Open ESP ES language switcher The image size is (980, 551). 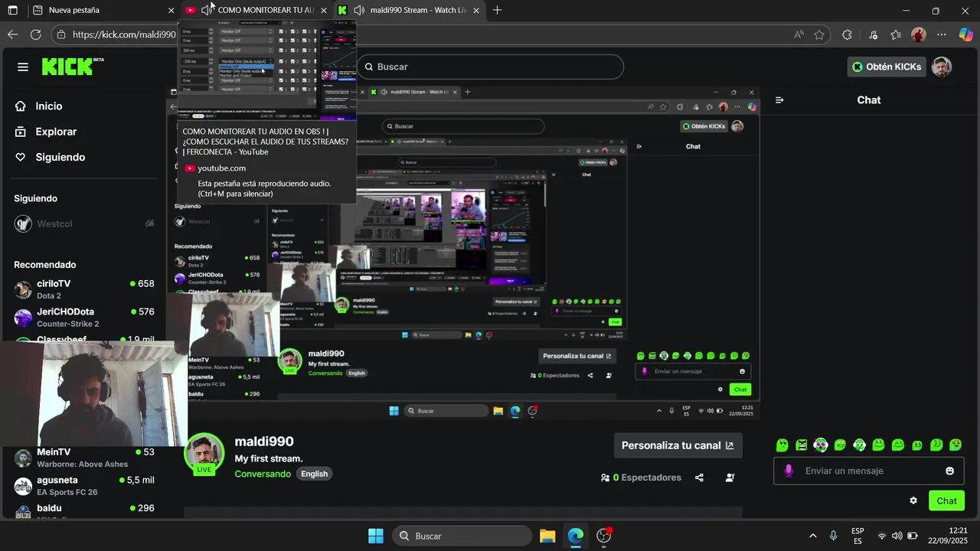tap(857, 536)
